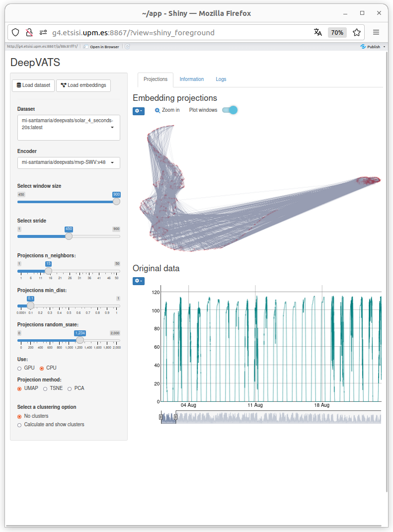The width and height of the screenshot is (393, 532).
Task: Click the translate page icon
Action: point(317,33)
